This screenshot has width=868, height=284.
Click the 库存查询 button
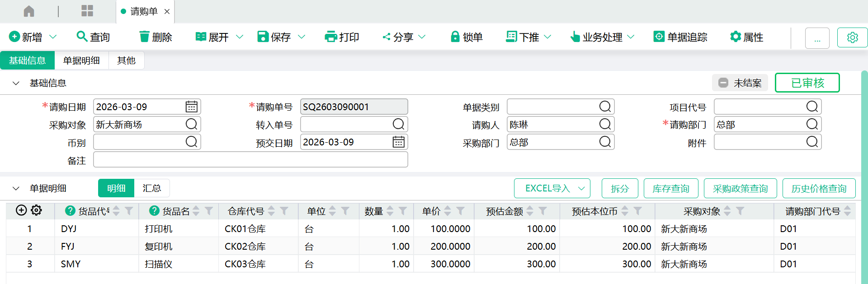[670, 188]
